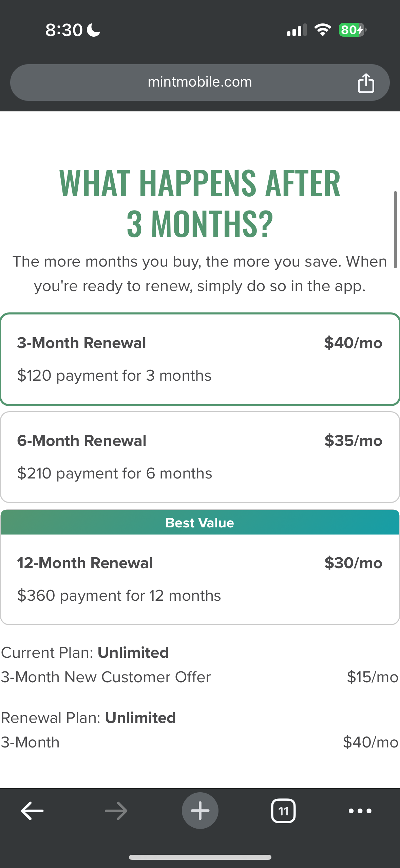Open the three-dot browser menu

(x=360, y=811)
